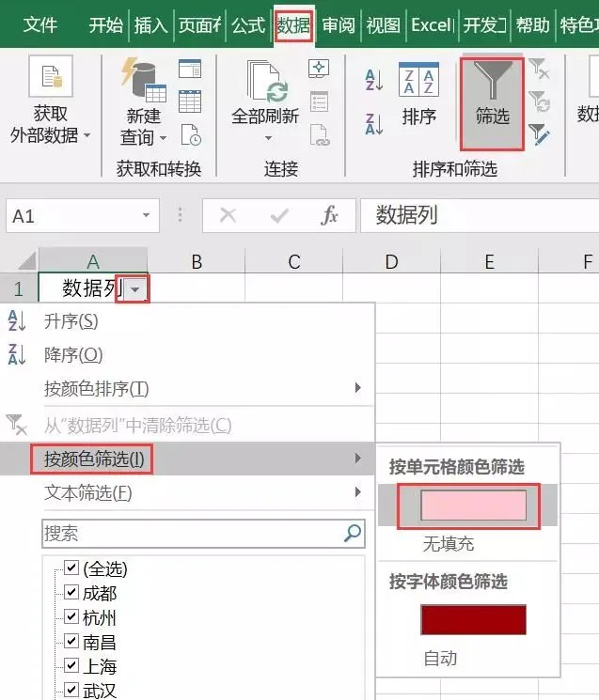Expand Get External Data dropdown arrow

(87, 134)
